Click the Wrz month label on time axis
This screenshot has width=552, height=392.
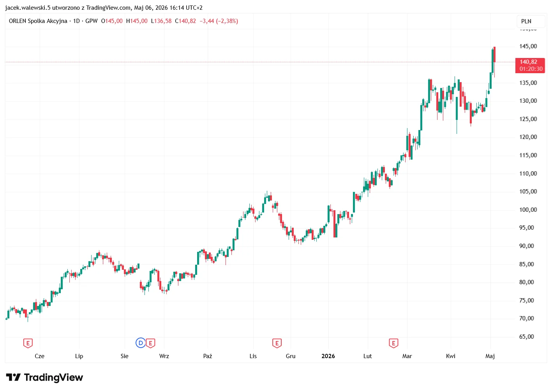(x=164, y=356)
